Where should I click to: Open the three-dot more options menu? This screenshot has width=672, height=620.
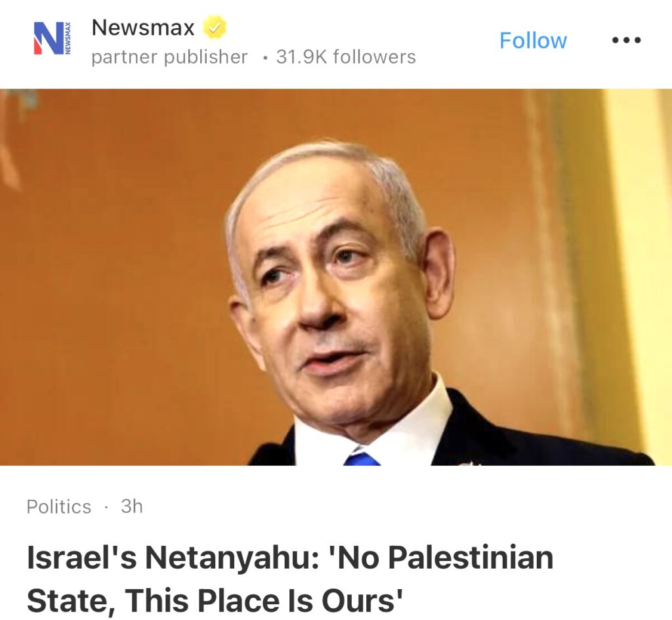626,40
